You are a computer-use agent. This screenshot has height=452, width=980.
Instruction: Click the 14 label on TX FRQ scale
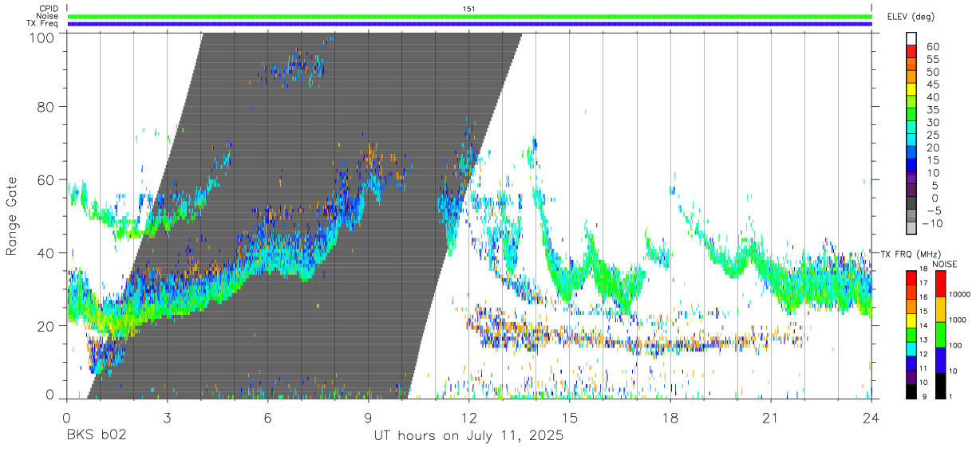pos(924,326)
